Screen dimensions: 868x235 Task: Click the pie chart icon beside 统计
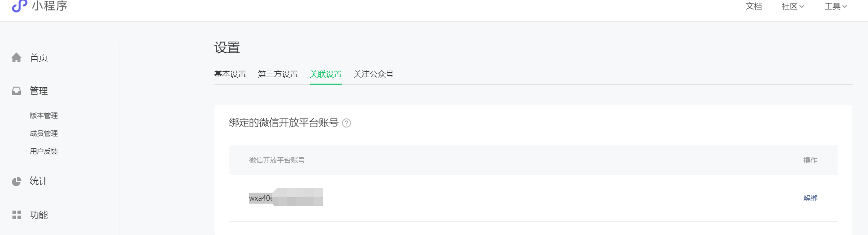[x=16, y=181]
